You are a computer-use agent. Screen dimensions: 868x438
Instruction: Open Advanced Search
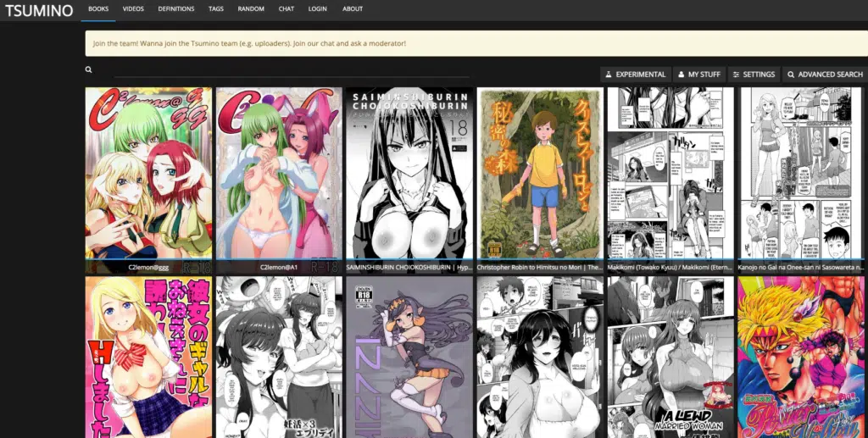pyautogui.click(x=825, y=74)
